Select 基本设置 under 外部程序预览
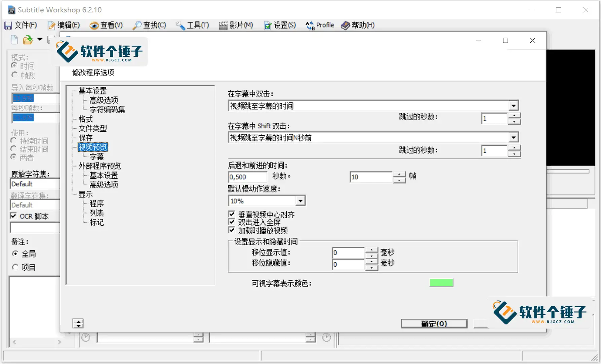 [x=104, y=175]
